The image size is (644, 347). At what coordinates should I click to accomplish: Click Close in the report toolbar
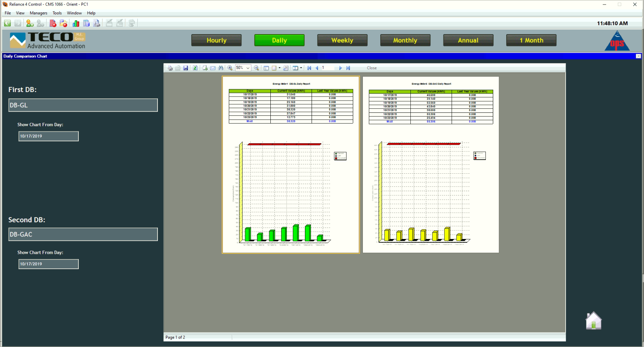click(x=371, y=68)
